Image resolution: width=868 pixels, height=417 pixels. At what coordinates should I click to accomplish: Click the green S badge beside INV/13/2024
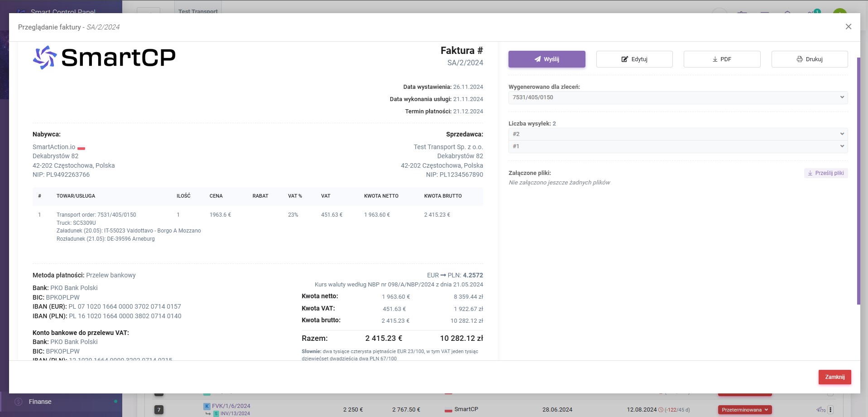(216, 413)
